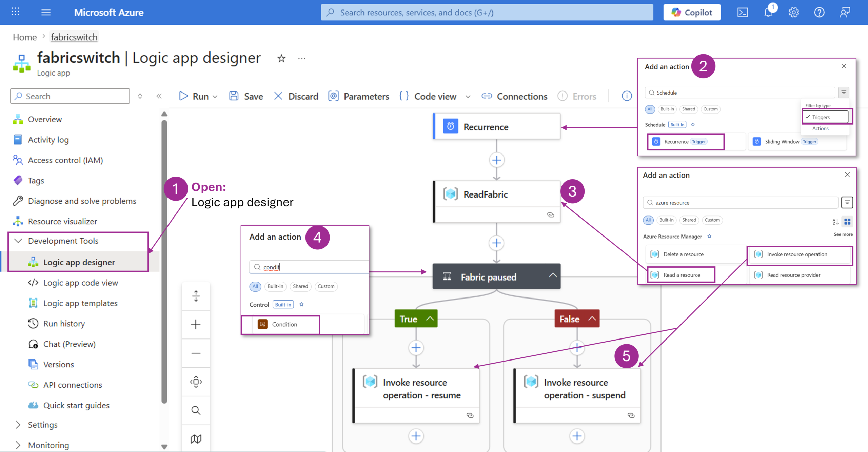Open Logic app code view
The height and width of the screenshot is (452, 868).
pyautogui.click(x=80, y=283)
